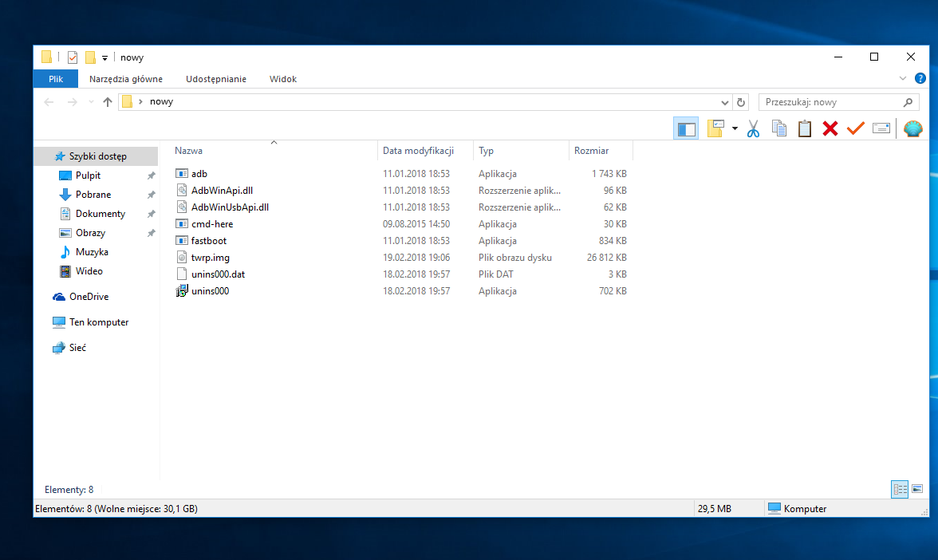
Task: Sort files by Data modyfikacji column
Action: click(418, 150)
